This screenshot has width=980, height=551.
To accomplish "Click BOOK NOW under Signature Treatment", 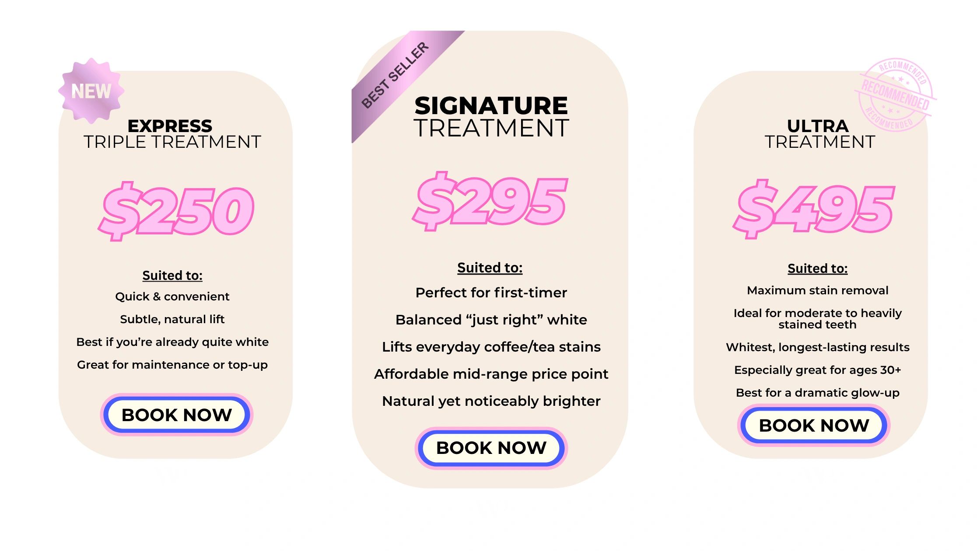I will [x=491, y=448].
